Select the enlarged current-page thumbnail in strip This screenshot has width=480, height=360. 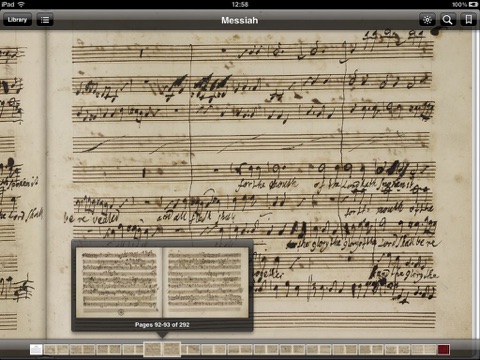point(162,349)
